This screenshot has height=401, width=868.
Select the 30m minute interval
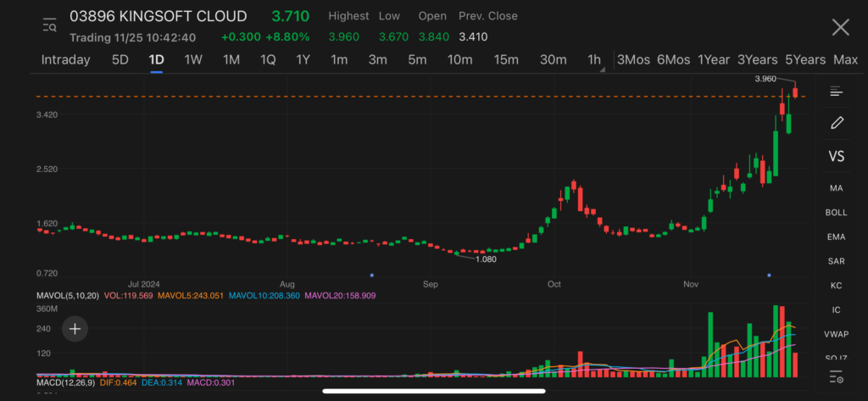[553, 60]
